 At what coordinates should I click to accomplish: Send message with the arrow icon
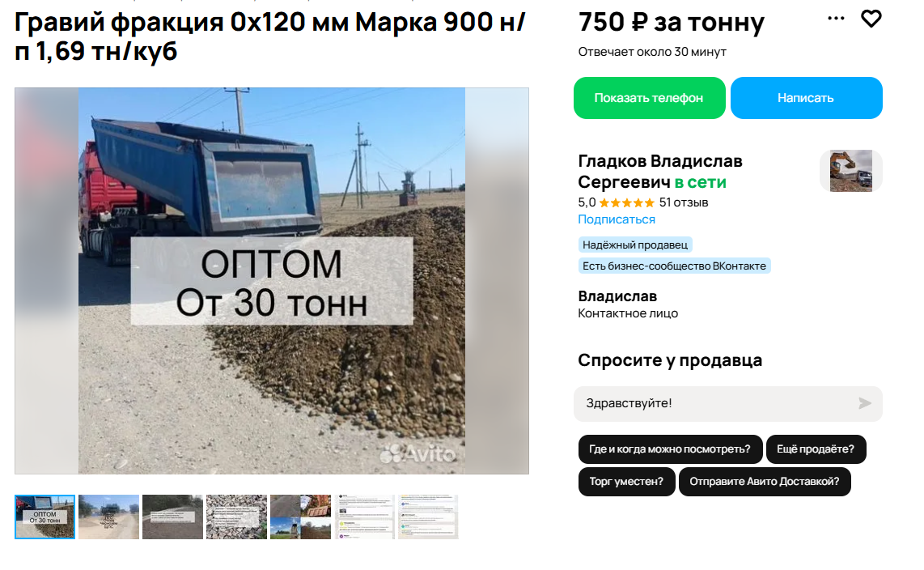[864, 403]
